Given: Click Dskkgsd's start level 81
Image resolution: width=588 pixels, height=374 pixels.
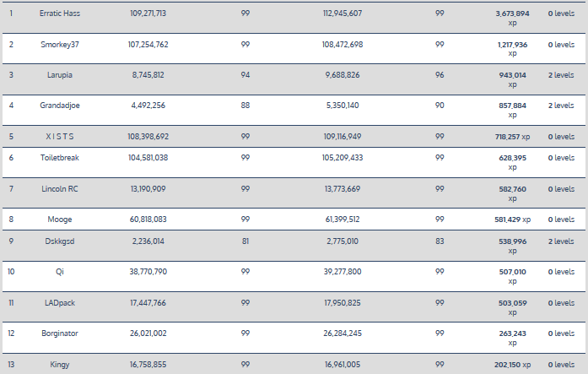Looking at the screenshot, I should pyautogui.click(x=245, y=241).
